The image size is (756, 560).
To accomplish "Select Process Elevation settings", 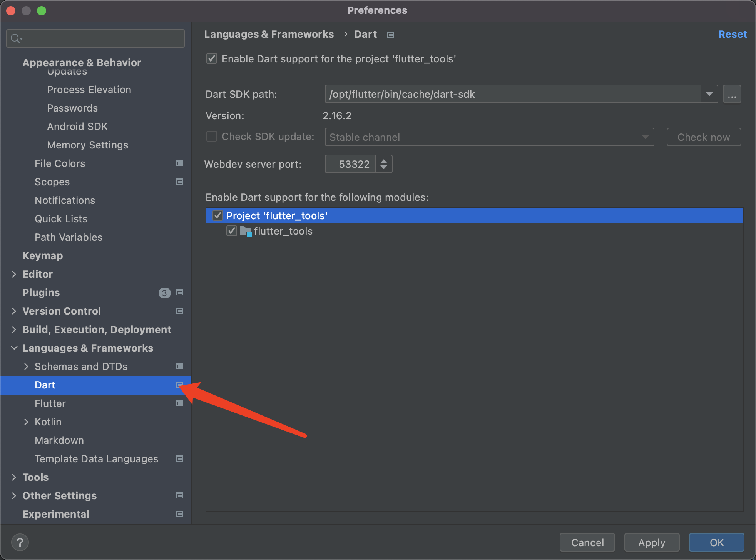I will [89, 90].
